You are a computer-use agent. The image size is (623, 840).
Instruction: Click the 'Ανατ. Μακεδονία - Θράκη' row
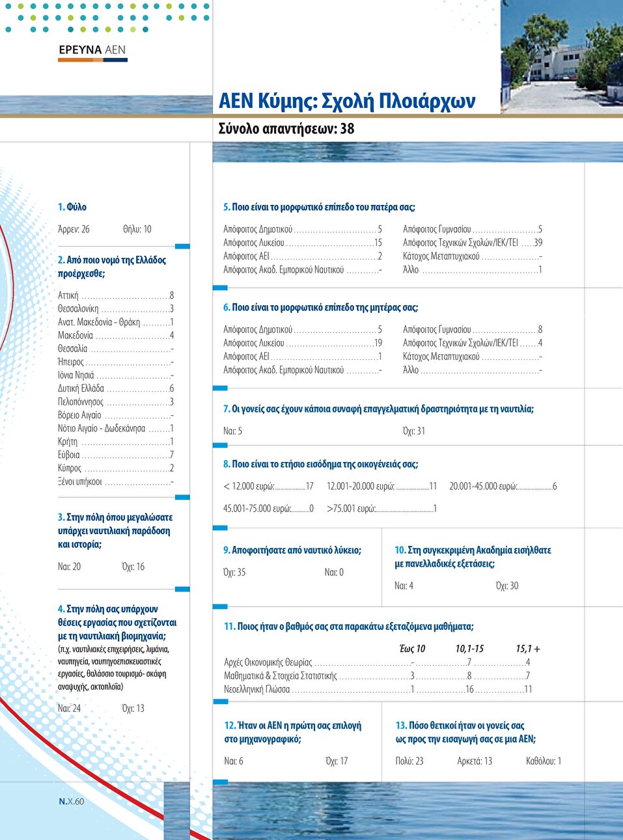pyautogui.click(x=116, y=322)
